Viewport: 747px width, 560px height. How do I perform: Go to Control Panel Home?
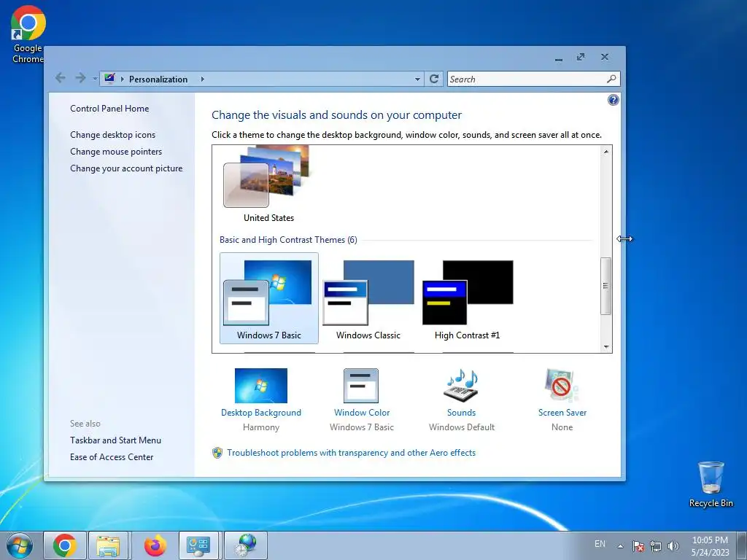(109, 109)
